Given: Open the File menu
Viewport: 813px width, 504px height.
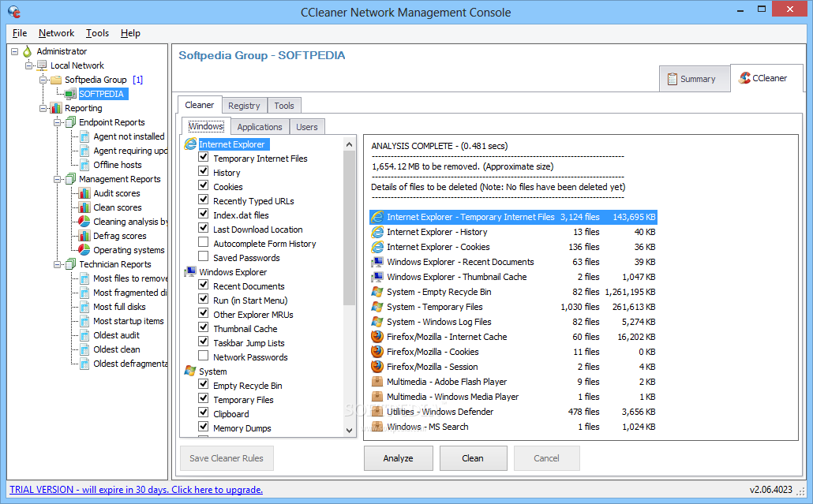Looking at the screenshot, I should coord(20,33).
